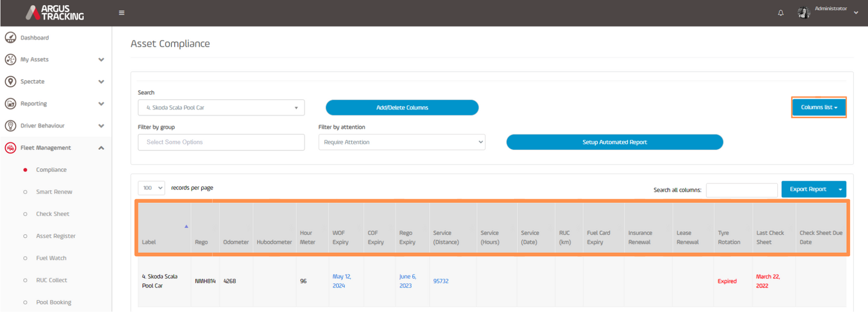The image size is (868, 312).
Task: Select the Spectate location pin icon
Action: (10, 81)
